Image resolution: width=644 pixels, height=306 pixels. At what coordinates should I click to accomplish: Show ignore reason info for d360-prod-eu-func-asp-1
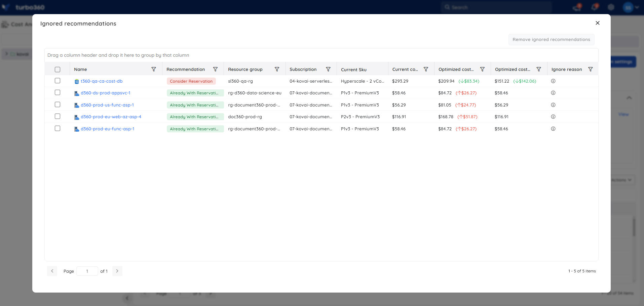553,129
